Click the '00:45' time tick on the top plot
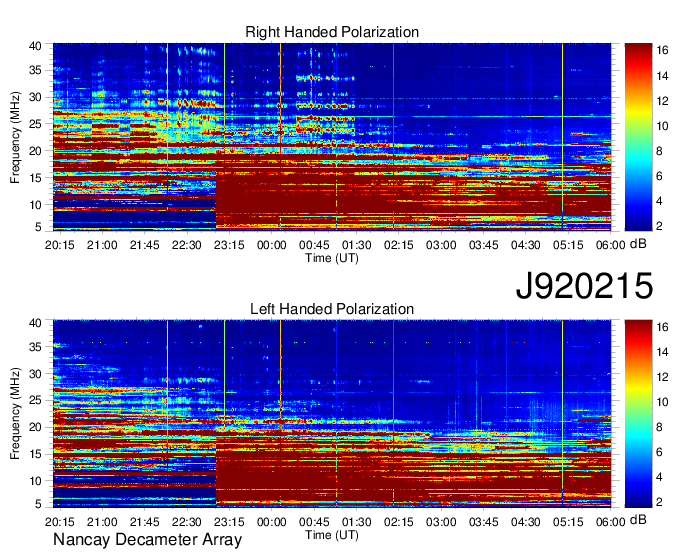The width and height of the screenshot is (680, 552). [x=314, y=245]
